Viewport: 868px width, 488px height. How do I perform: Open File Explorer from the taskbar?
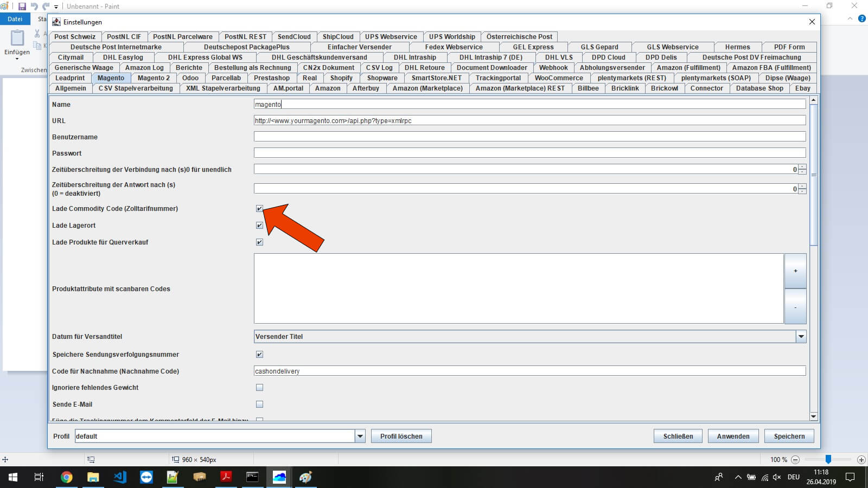point(93,477)
